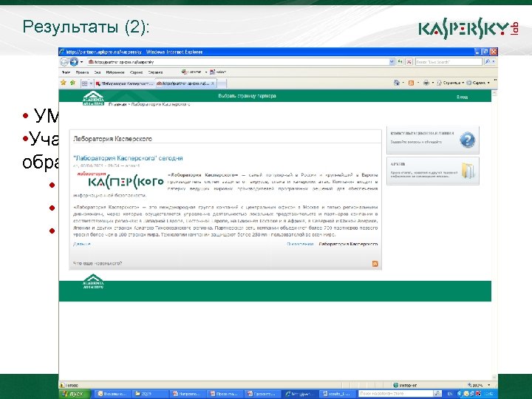Open the Сервис command bar dropdown
Screen dimensions: 532x399
point(478,83)
